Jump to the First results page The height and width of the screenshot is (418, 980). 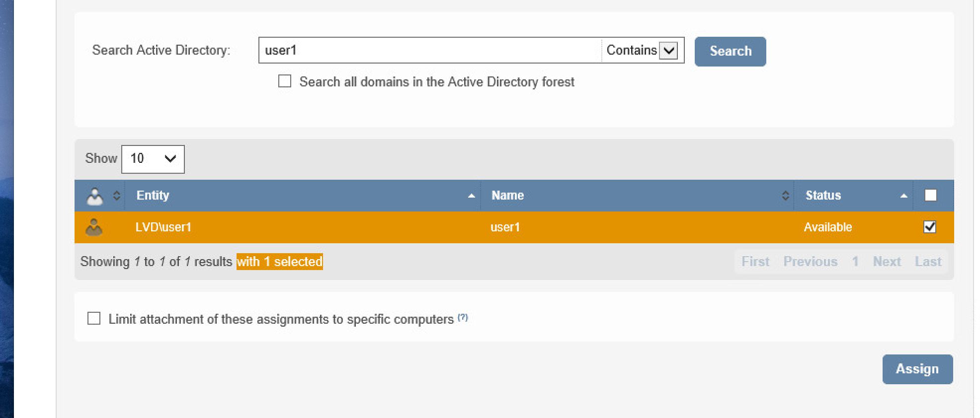755,262
